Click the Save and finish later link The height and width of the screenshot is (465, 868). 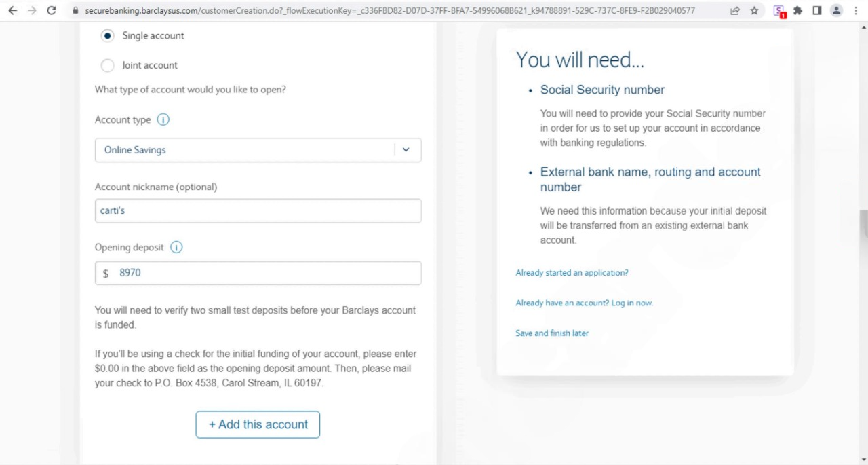(552, 333)
